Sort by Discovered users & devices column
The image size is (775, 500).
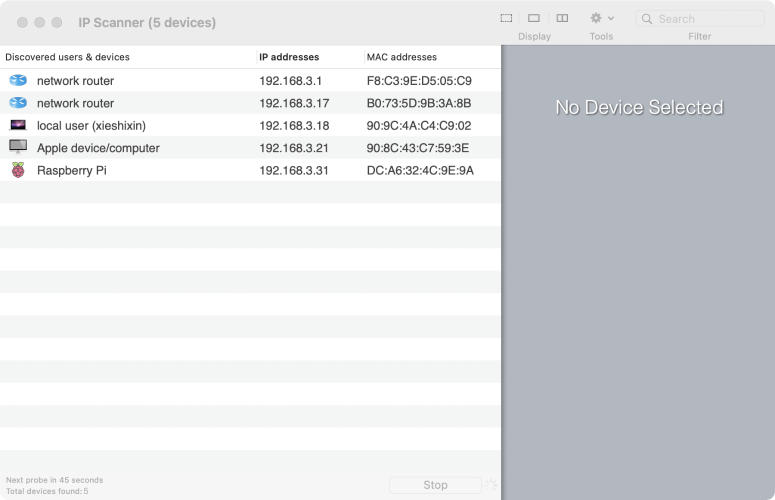(x=68, y=57)
